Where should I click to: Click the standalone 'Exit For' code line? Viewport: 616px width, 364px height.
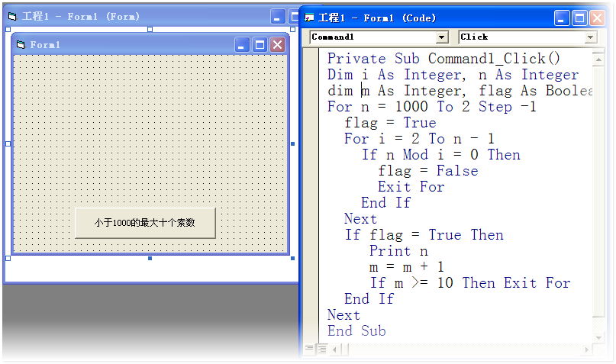click(411, 186)
